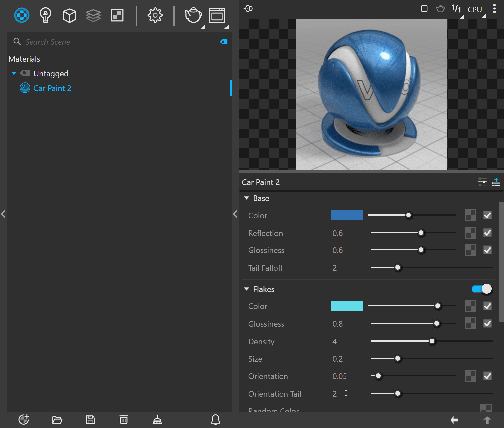Click the Base Color blue swatch
504x428 pixels.
347,215
